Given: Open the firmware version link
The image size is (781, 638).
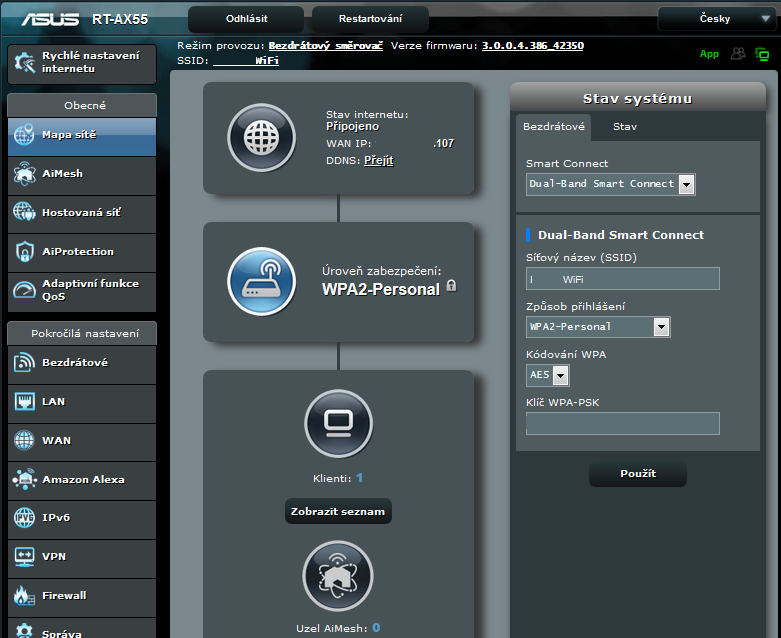Looking at the screenshot, I should pos(533,46).
